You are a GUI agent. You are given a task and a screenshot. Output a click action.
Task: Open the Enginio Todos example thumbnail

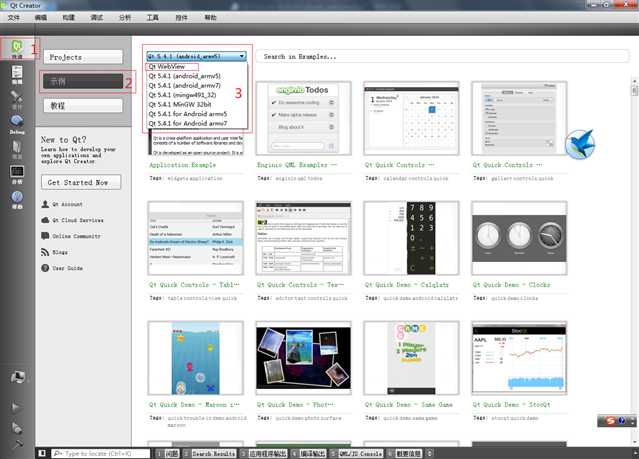pos(303,118)
